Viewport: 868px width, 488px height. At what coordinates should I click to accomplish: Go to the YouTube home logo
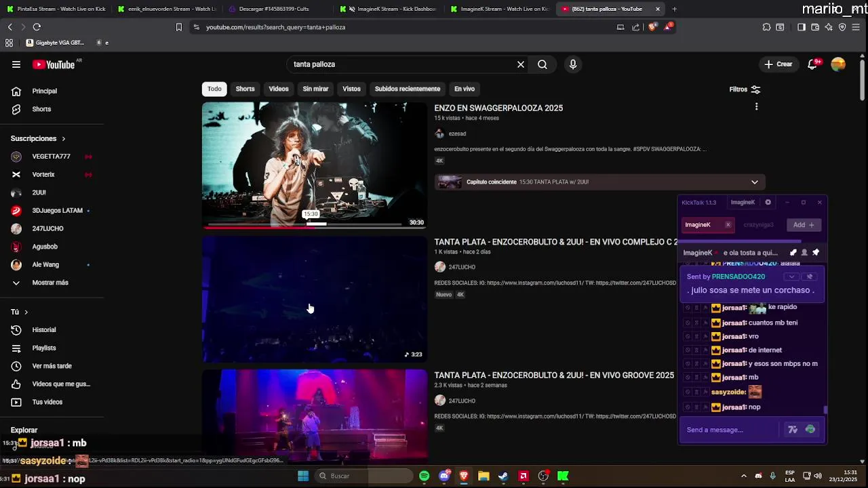click(x=54, y=64)
